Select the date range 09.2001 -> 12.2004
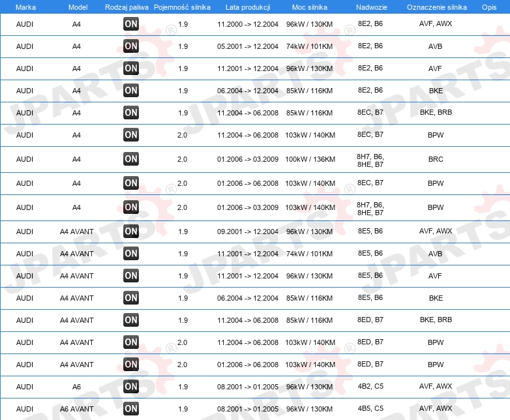This screenshot has height=420, width=510. (x=248, y=232)
